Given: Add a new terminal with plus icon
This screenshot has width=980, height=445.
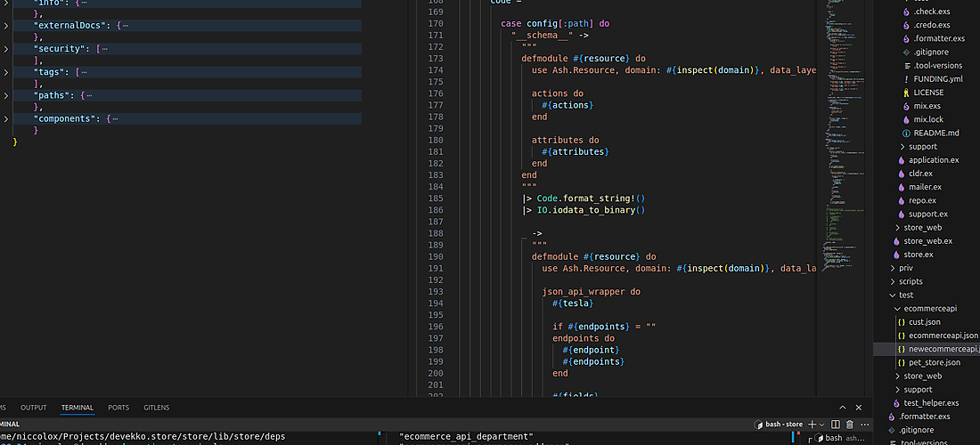Looking at the screenshot, I should 812,425.
